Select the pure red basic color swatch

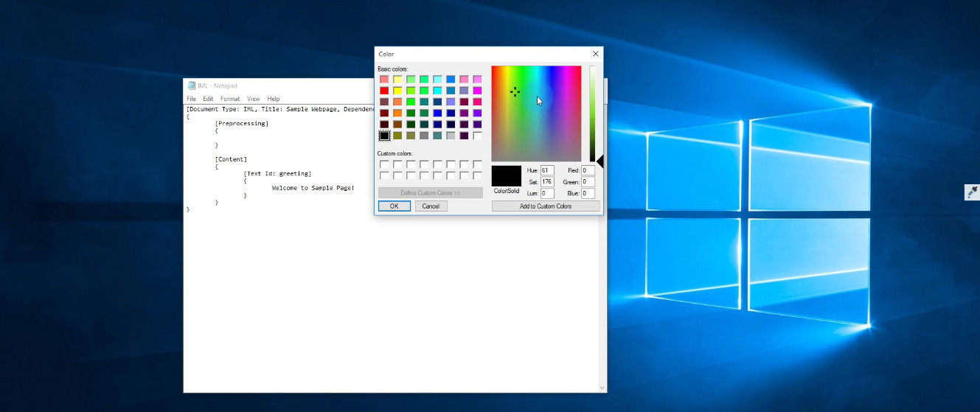click(x=384, y=91)
